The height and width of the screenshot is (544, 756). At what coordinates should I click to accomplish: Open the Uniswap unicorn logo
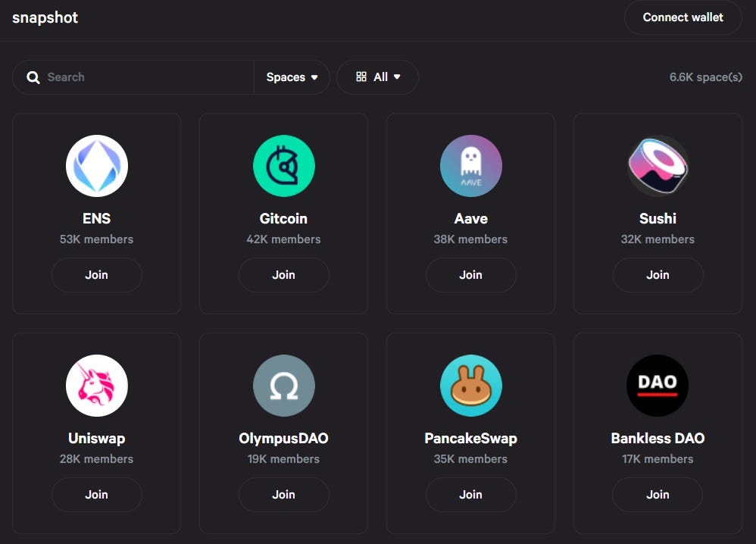click(x=97, y=386)
